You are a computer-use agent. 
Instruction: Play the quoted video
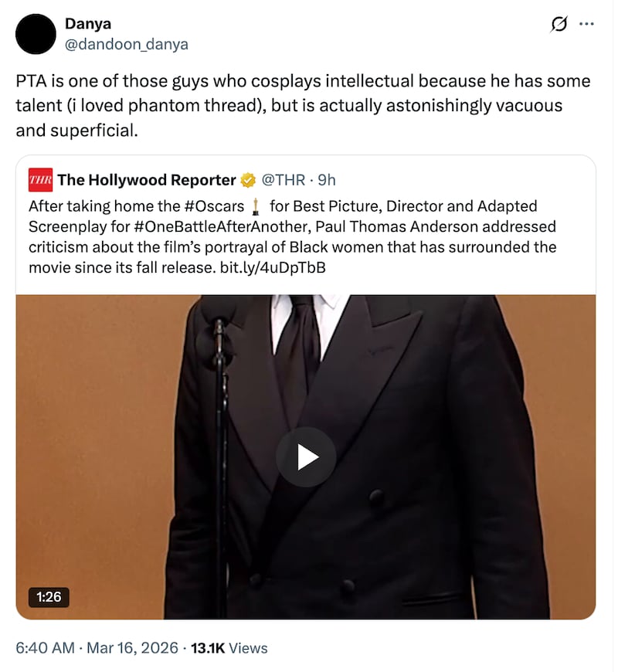306,456
